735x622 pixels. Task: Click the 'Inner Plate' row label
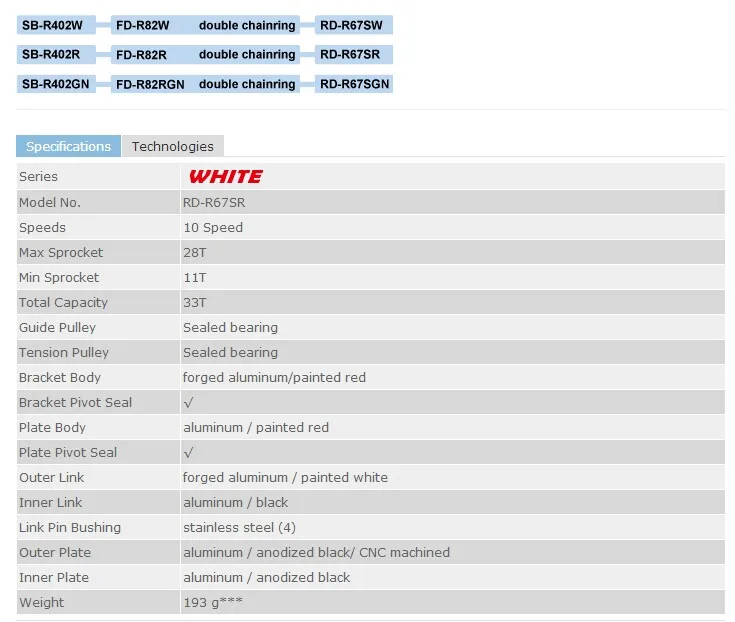[x=54, y=577]
